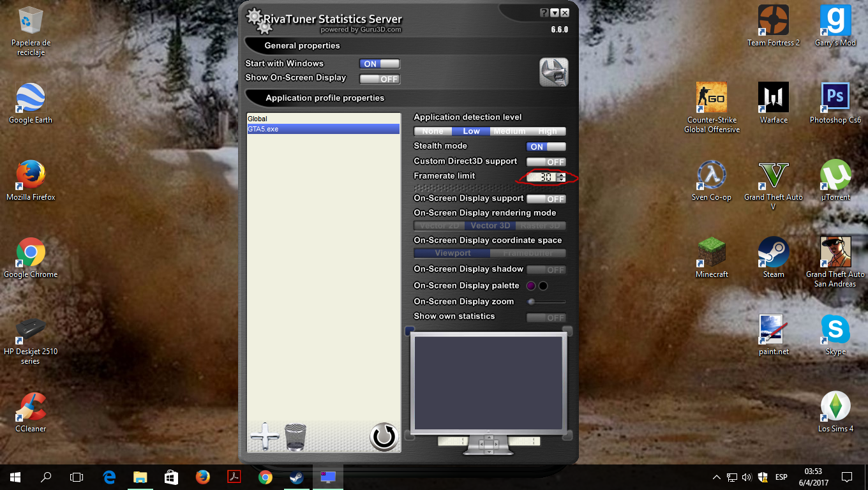Pick the purple On-Screen Display palette color
The image size is (868, 490).
pyautogui.click(x=531, y=286)
